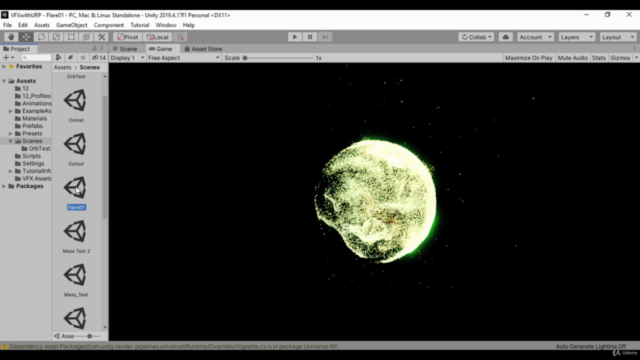Open the Free Aspect dropdown
640x360 pixels.
coord(184,58)
